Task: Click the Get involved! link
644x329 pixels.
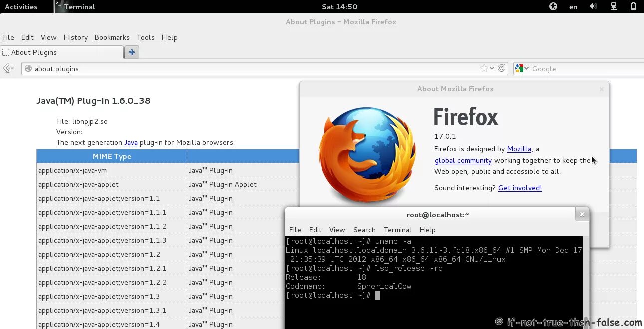Action: [520, 188]
